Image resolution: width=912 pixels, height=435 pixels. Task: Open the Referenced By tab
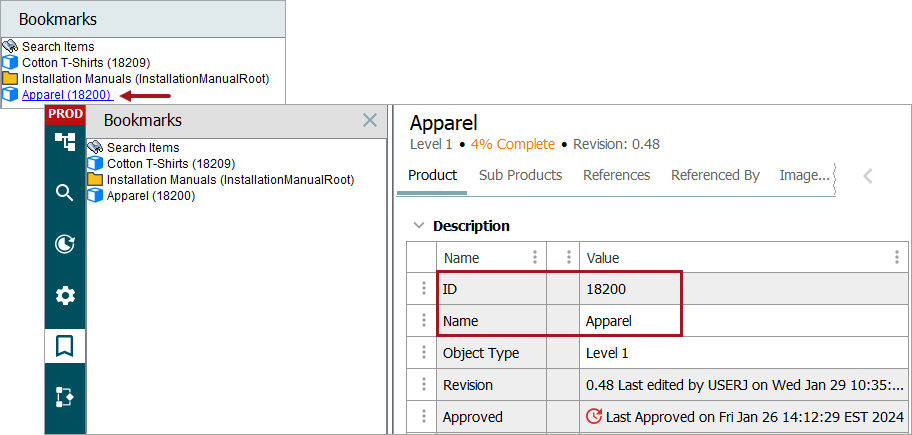coord(715,175)
